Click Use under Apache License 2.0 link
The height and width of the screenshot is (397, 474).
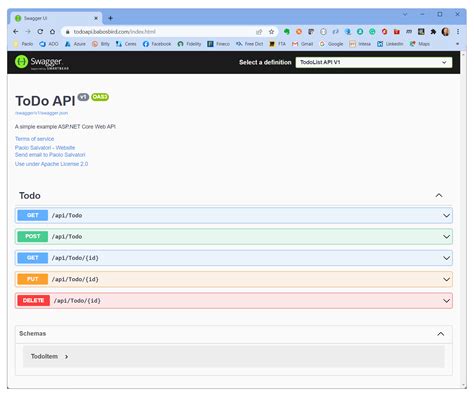coord(51,164)
